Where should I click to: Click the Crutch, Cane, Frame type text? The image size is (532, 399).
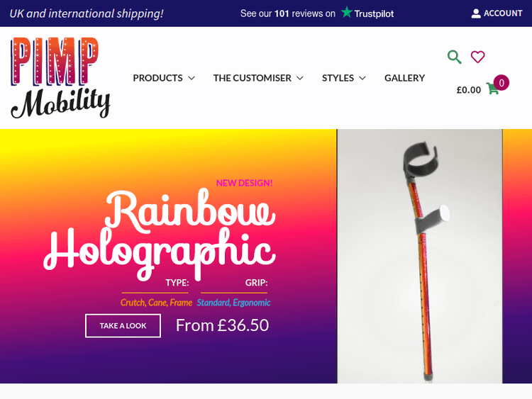coord(157,303)
